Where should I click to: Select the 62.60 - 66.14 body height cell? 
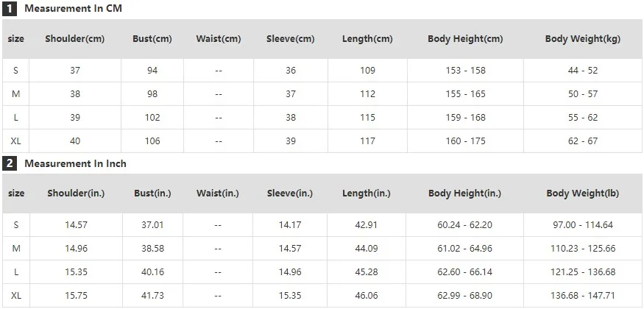pyautogui.click(x=464, y=272)
